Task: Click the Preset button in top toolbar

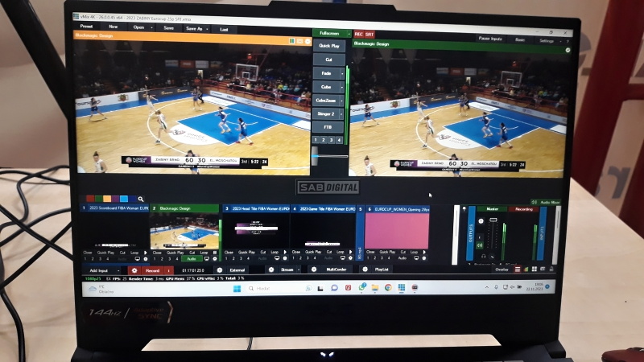Action: tap(86, 27)
